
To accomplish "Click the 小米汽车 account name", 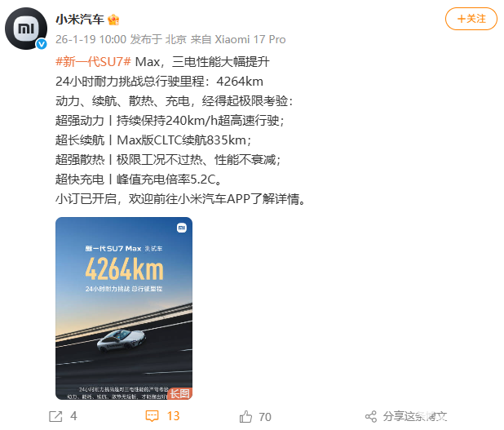I will 80,20.
